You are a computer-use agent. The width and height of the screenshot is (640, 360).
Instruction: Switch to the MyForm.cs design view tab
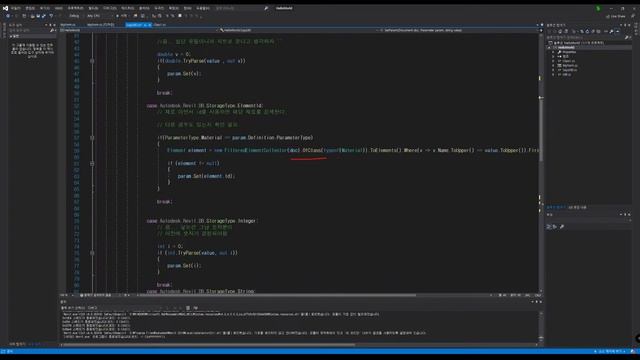pyautogui.click(x=101, y=25)
